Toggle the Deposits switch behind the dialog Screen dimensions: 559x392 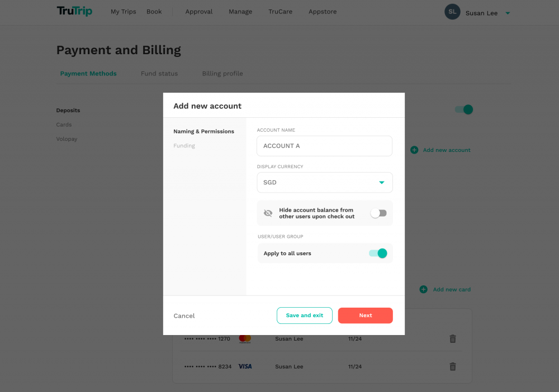[x=464, y=109]
